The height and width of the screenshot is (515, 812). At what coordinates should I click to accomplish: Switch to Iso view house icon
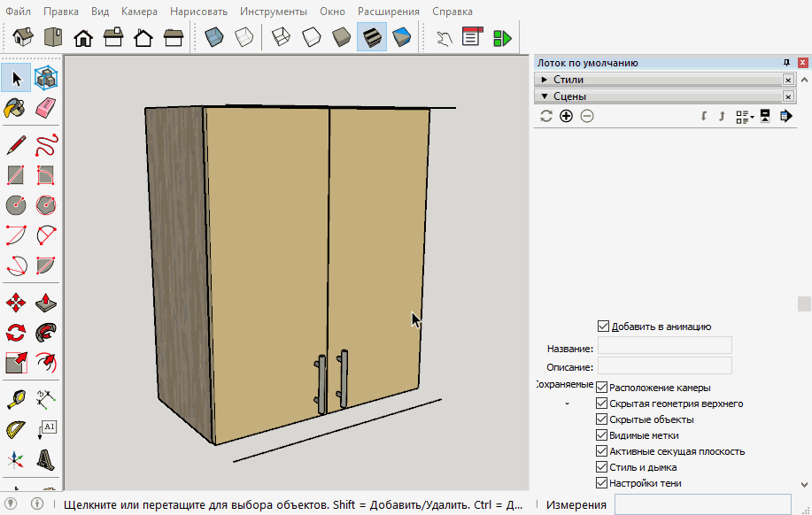23,37
